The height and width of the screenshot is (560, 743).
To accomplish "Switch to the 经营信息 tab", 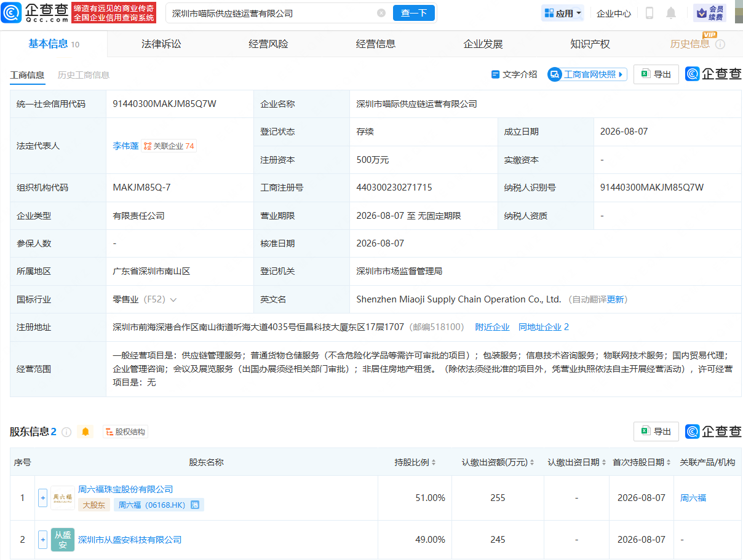I will point(376,44).
